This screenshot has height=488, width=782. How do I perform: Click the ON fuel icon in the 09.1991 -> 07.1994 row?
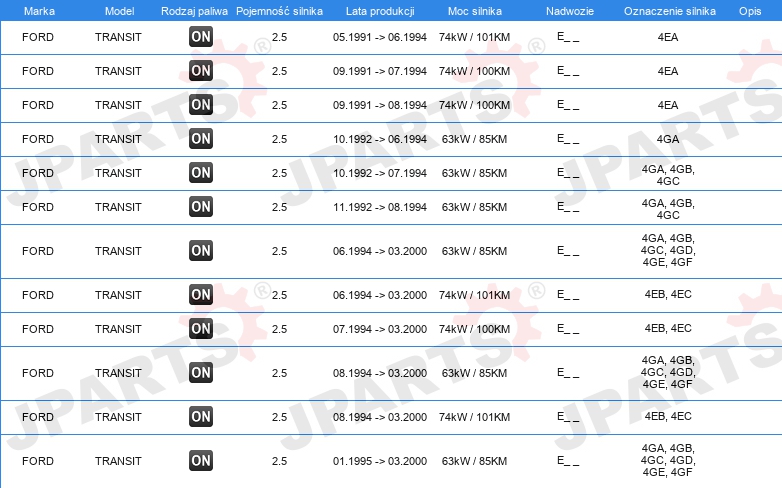(200, 70)
